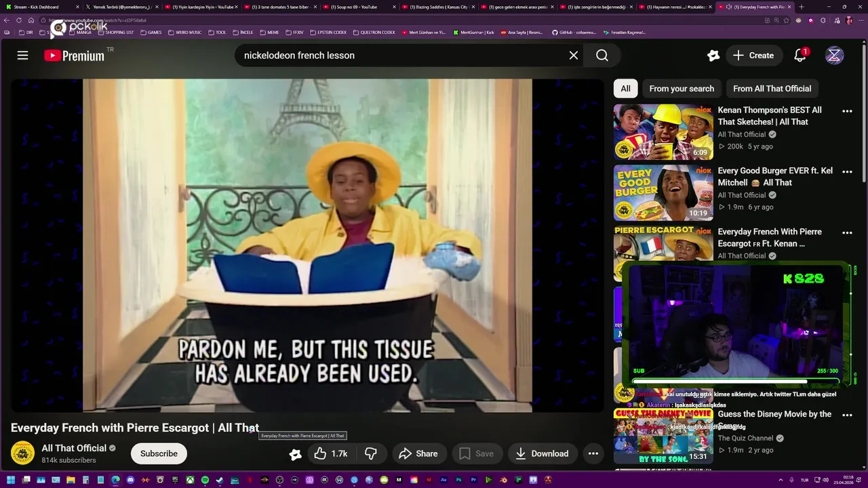The height and width of the screenshot is (488, 868).
Task: Dislike the video
Action: 371,453
